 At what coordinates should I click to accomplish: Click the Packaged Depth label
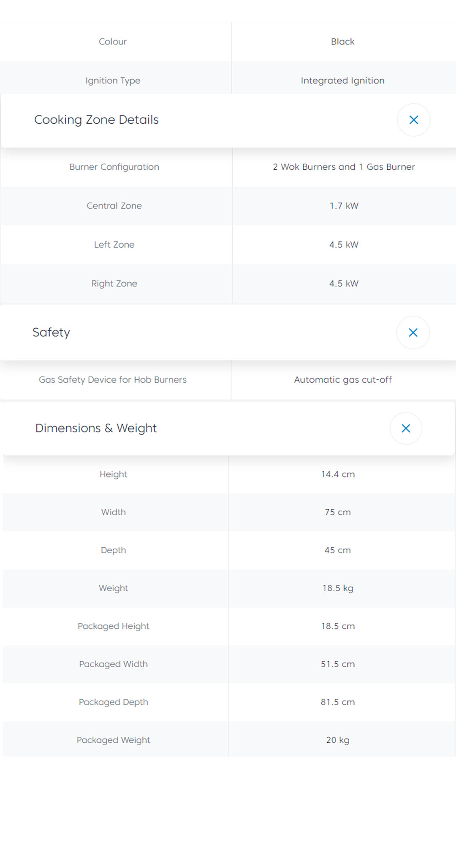click(114, 702)
